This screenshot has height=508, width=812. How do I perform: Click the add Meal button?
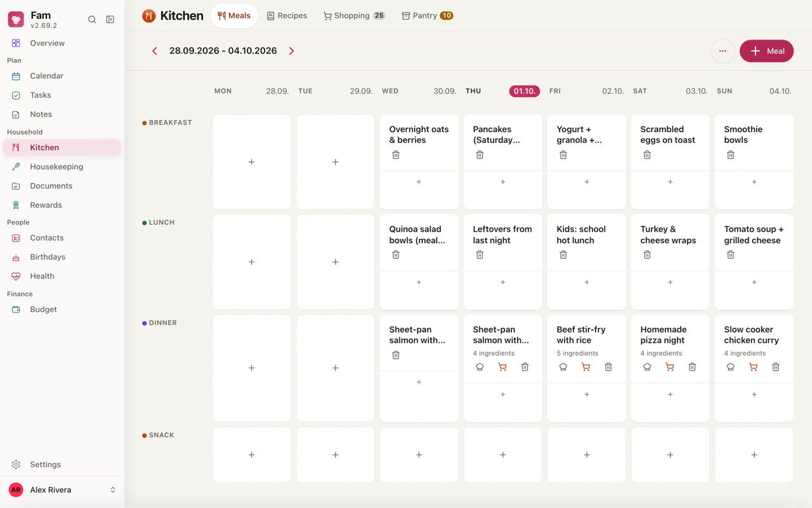coord(766,51)
